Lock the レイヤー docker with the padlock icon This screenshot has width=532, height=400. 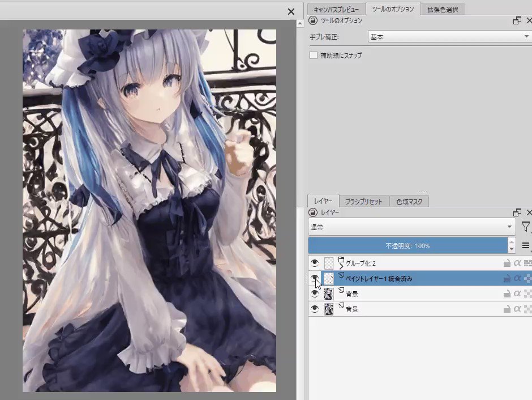point(313,212)
